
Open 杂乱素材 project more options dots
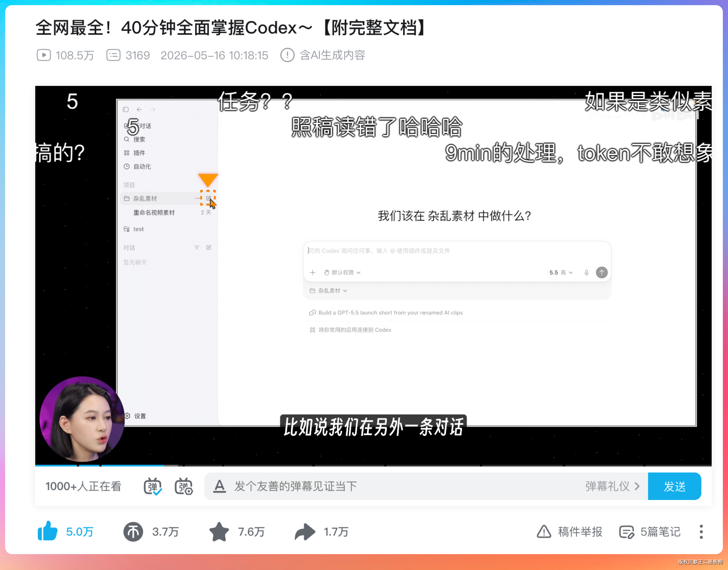tap(197, 198)
